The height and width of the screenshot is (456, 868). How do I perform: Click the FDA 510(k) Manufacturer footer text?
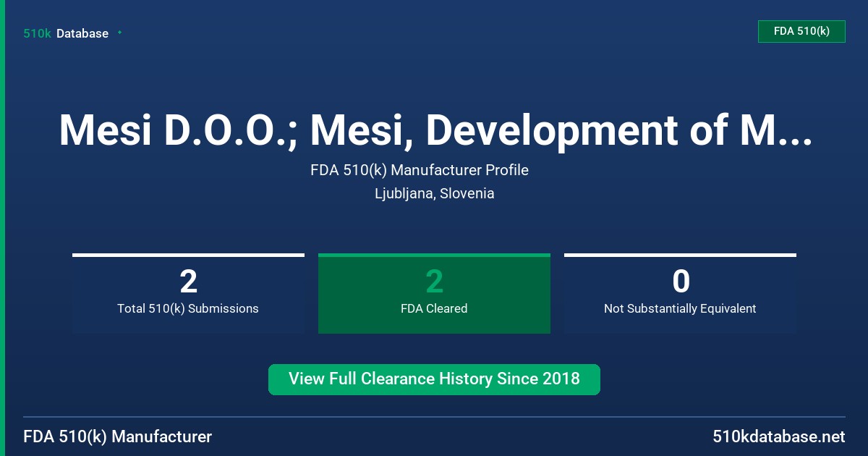(x=118, y=436)
